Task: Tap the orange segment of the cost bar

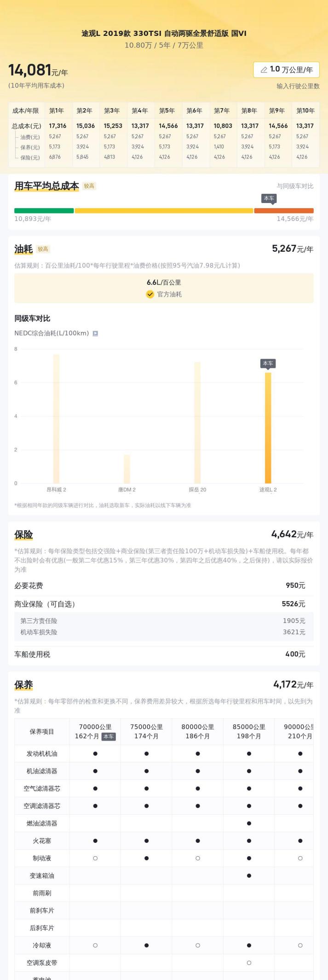Action: pos(283,211)
